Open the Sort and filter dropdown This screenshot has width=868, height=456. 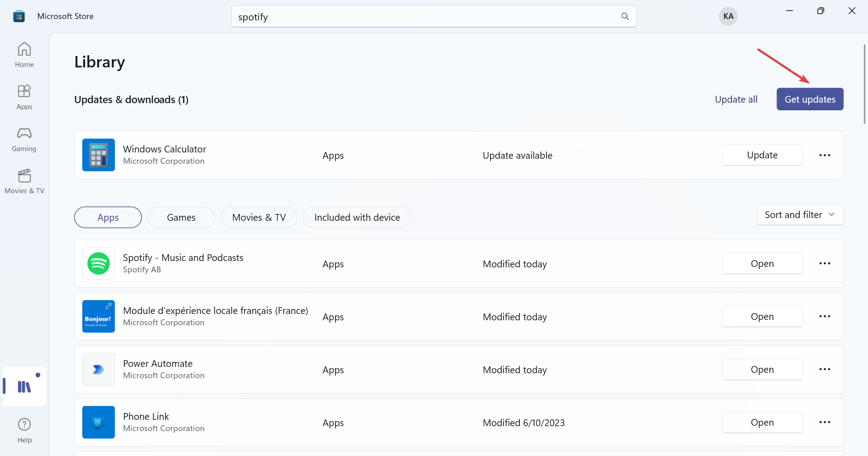[x=799, y=214]
